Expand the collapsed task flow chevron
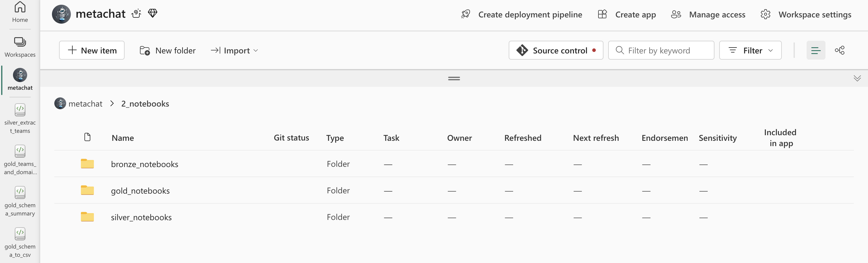Image resolution: width=868 pixels, height=263 pixels. coord(857,79)
